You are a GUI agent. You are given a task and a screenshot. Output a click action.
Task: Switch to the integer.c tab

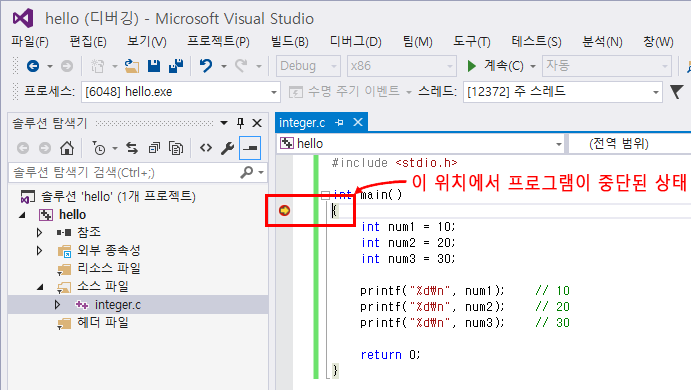pyautogui.click(x=302, y=123)
